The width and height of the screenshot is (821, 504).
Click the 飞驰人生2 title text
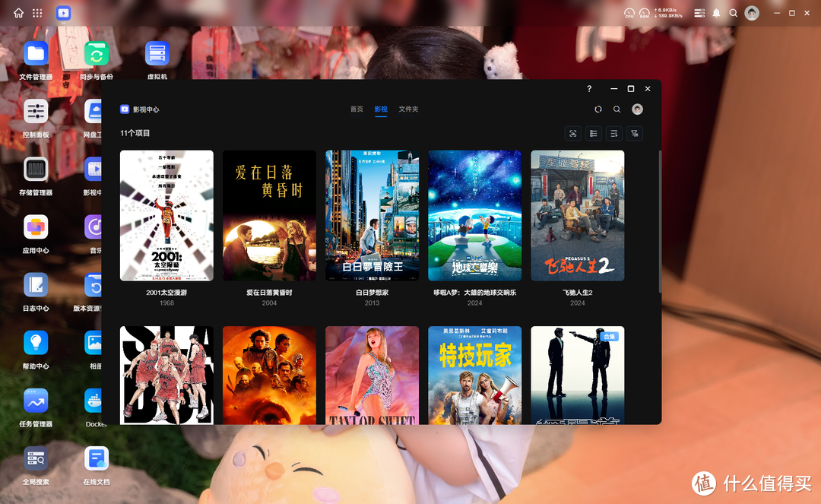578,293
